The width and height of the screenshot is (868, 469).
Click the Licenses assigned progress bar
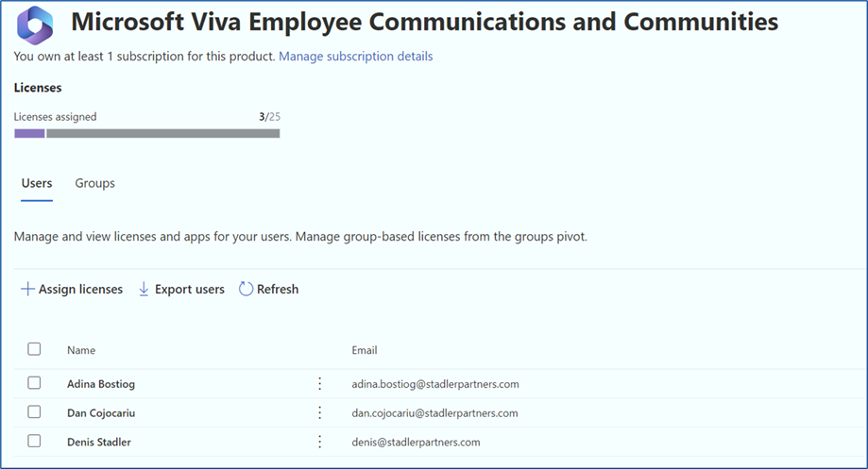(x=146, y=133)
